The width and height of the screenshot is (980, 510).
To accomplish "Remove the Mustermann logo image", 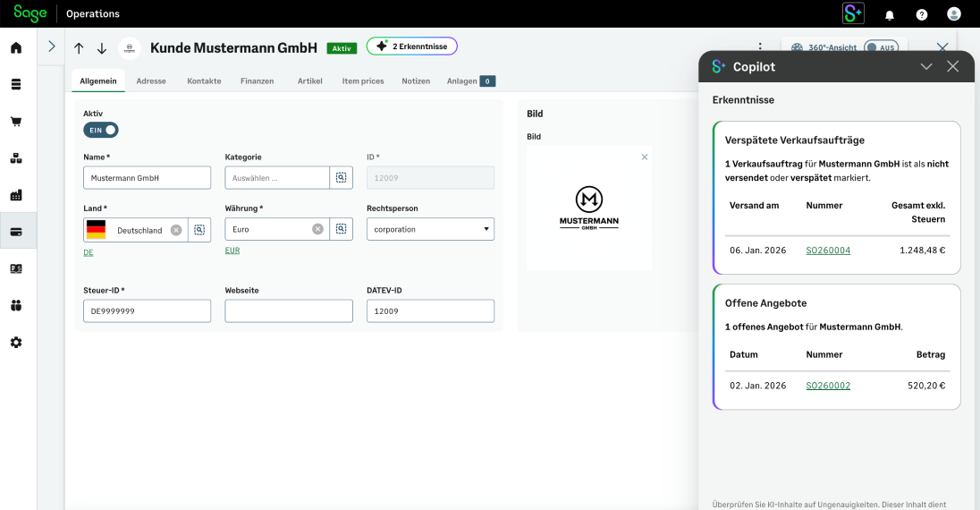I will [645, 157].
